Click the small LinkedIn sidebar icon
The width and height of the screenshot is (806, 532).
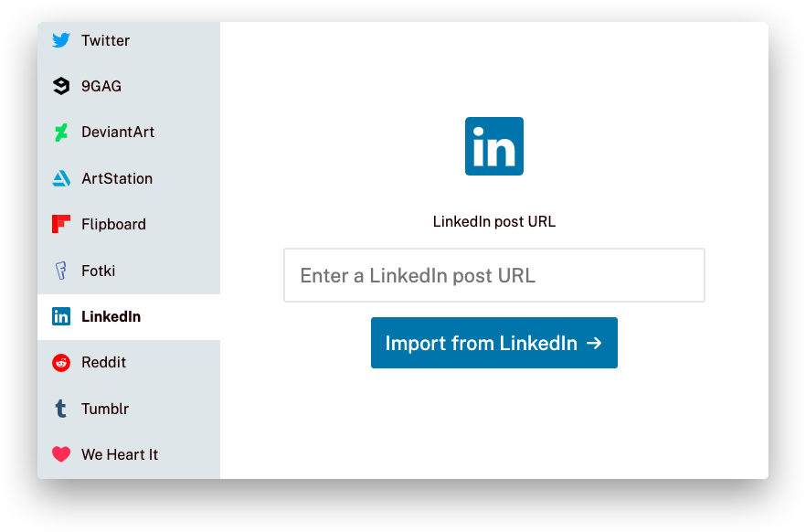[x=60, y=316]
